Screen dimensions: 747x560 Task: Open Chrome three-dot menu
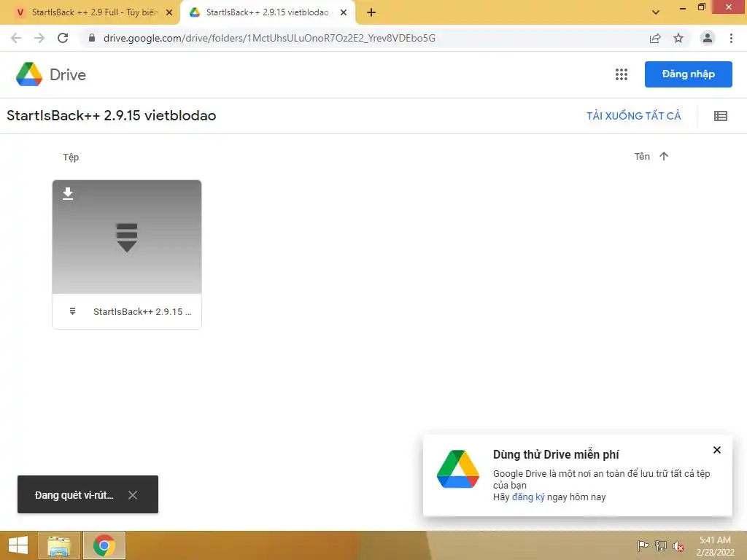tap(731, 38)
